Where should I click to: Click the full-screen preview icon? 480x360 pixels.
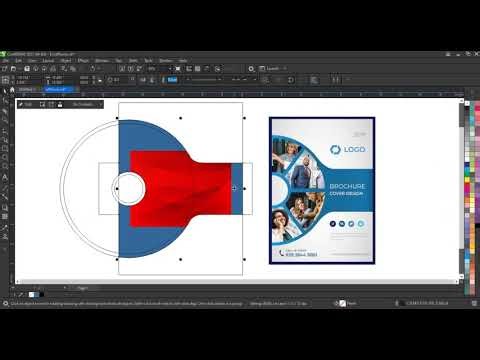(178, 69)
